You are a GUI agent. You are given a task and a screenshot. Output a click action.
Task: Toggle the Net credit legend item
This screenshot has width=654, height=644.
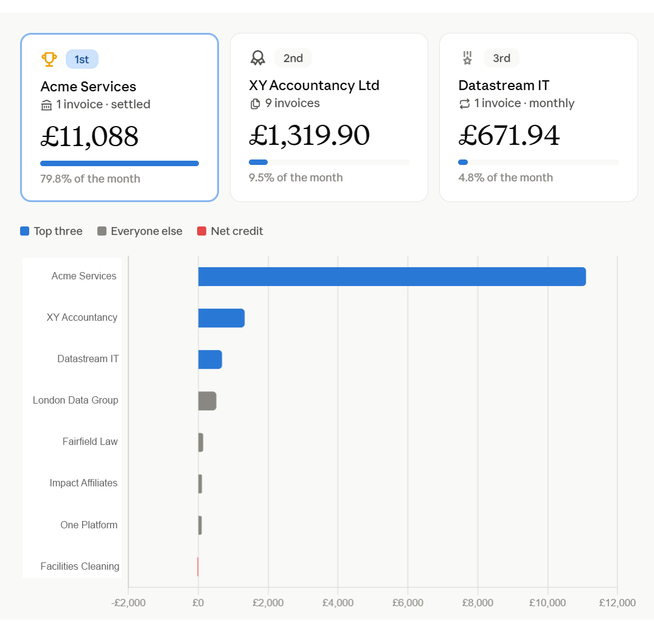230,231
